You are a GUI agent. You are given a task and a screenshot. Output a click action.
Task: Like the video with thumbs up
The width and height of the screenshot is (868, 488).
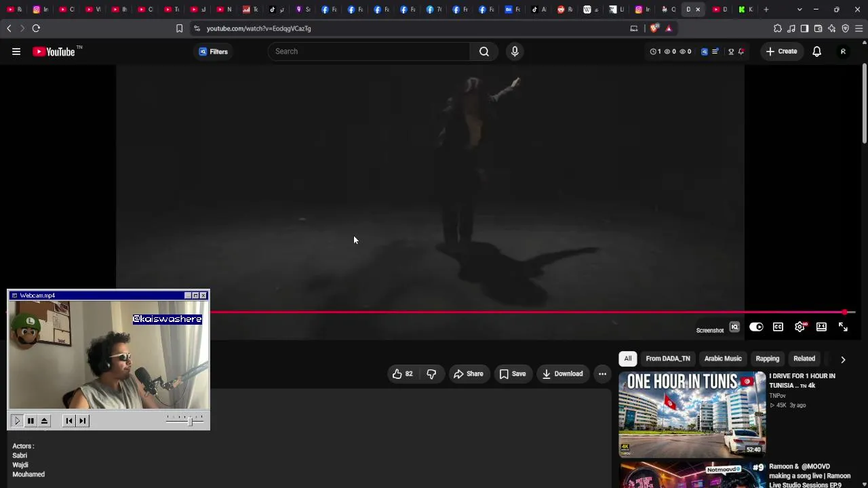click(403, 374)
